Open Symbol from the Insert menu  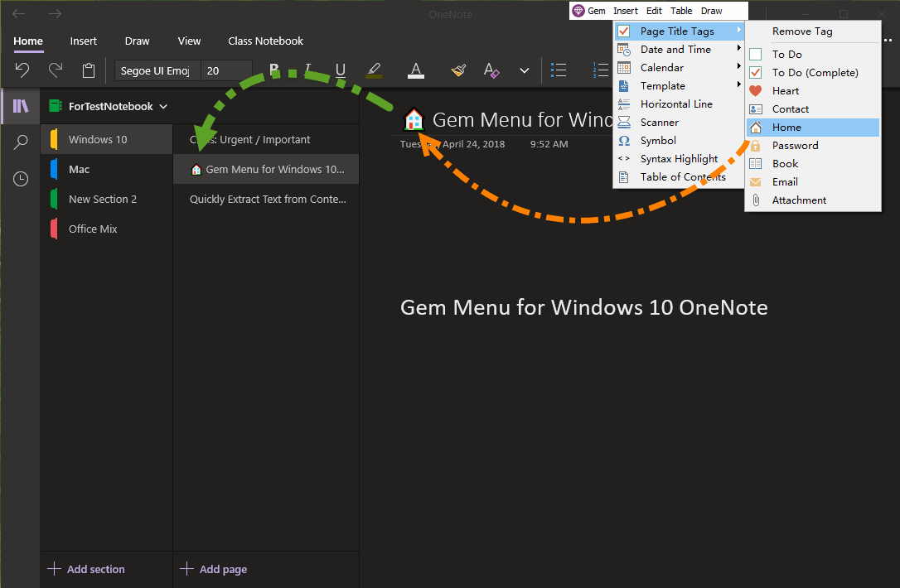pyautogui.click(x=679, y=141)
